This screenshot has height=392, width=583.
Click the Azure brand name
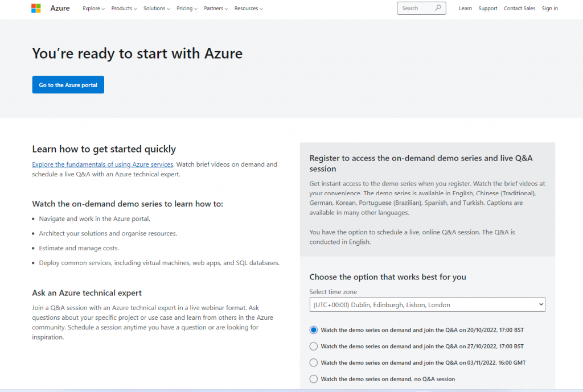[60, 9]
